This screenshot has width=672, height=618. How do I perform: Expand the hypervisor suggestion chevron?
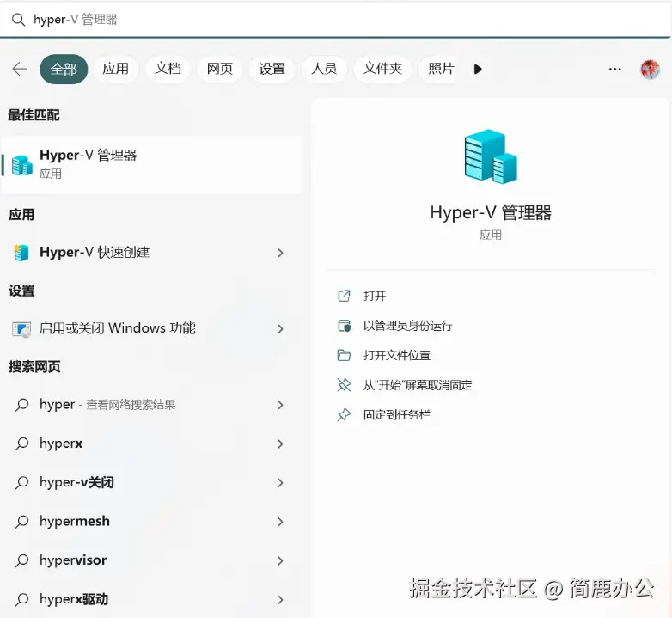tap(280, 560)
